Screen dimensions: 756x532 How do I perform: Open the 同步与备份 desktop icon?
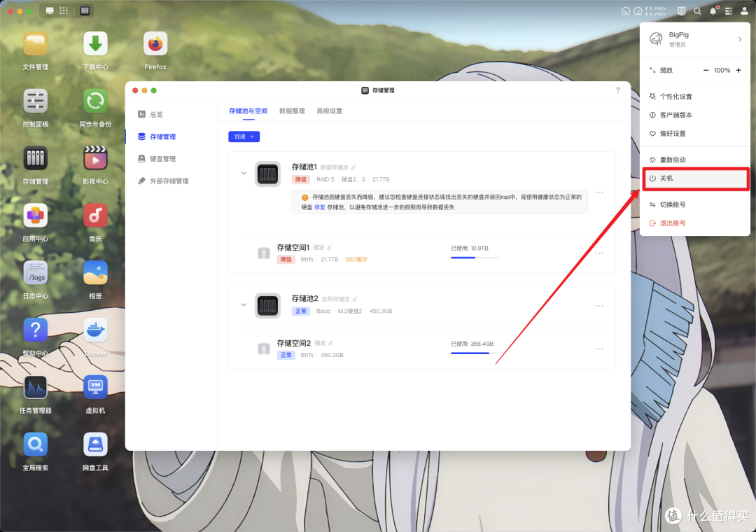click(x=95, y=101)
